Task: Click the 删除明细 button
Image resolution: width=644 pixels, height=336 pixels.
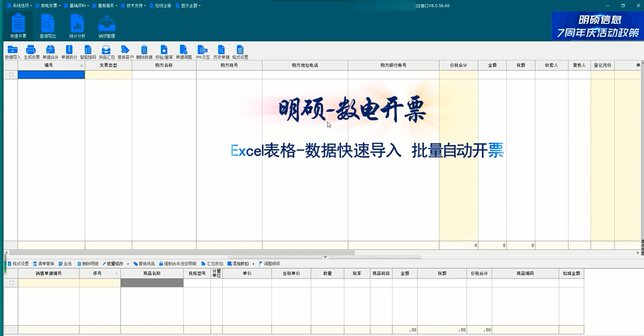Action: coord(88,264)
